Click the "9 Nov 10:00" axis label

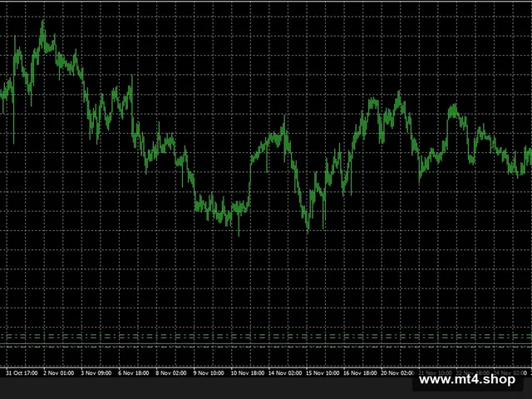pyautogui.click(x=209, y=373)
